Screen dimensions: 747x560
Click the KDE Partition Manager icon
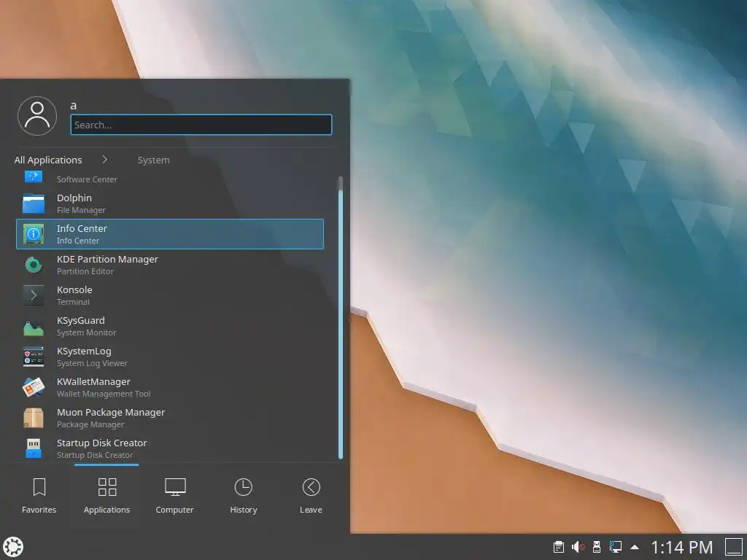click(x=34, y=265)
